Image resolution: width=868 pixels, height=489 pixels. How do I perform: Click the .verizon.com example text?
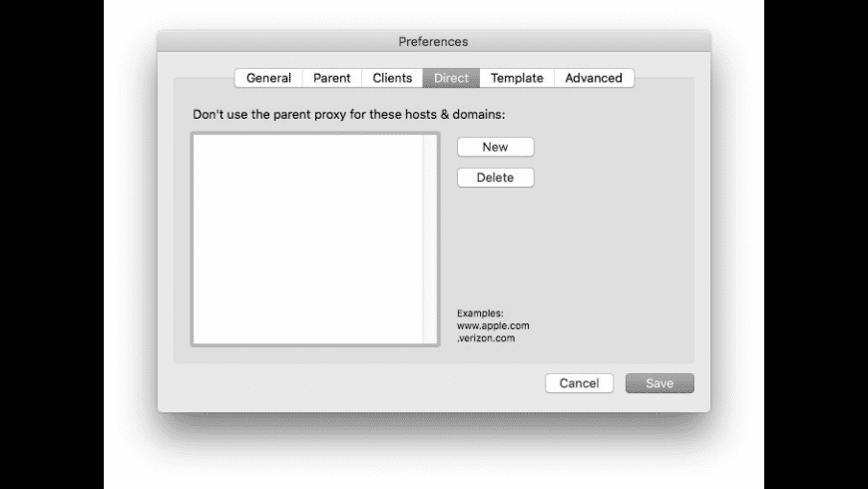486,338
